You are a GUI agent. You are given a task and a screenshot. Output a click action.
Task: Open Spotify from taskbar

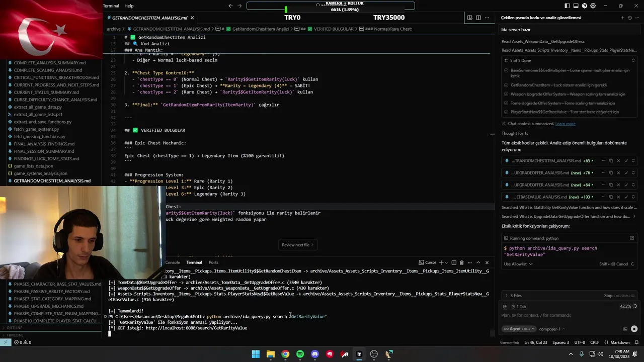300,354
